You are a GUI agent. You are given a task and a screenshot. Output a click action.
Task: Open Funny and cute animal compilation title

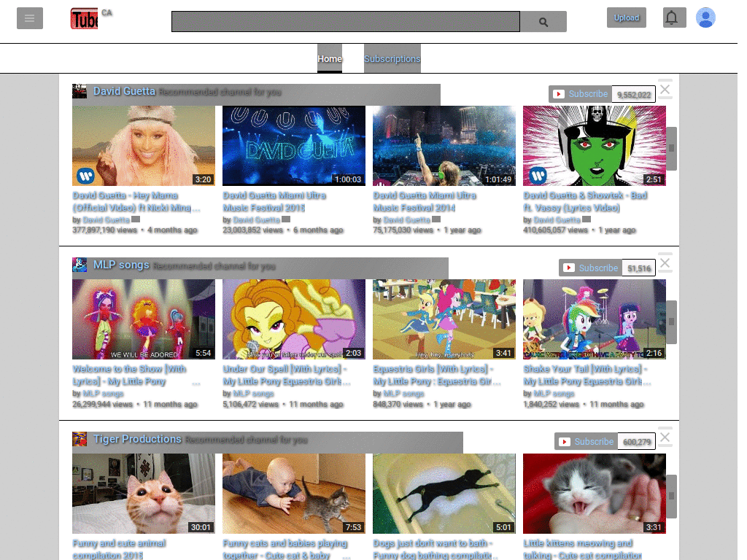pyautogui.click(x=119, y=549)
